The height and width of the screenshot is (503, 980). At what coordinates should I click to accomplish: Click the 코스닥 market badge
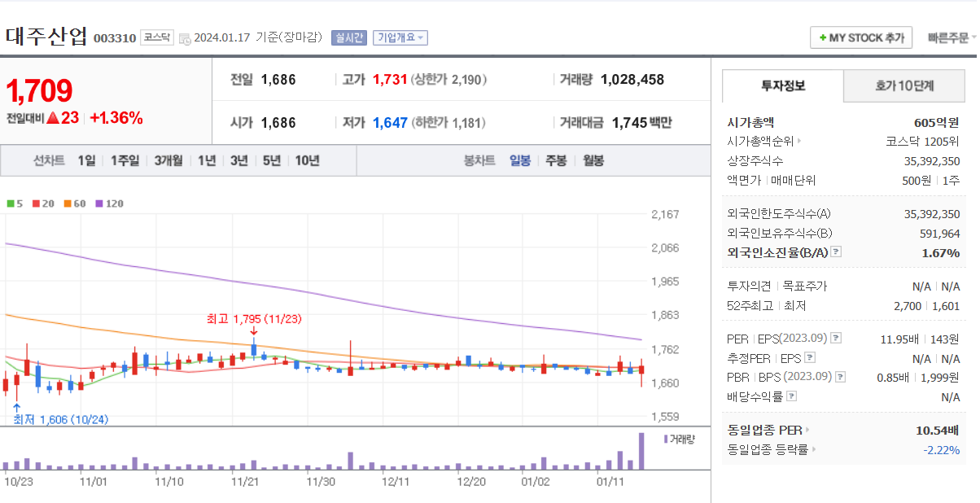156,37
